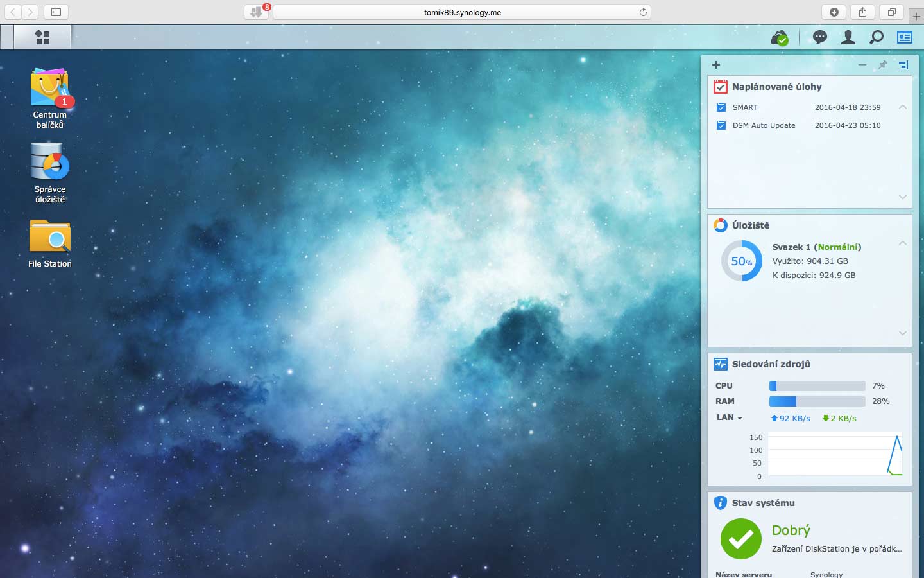Screen dimensions: 924x578
Task: Click the CPU usage bar
Action: 817,386
